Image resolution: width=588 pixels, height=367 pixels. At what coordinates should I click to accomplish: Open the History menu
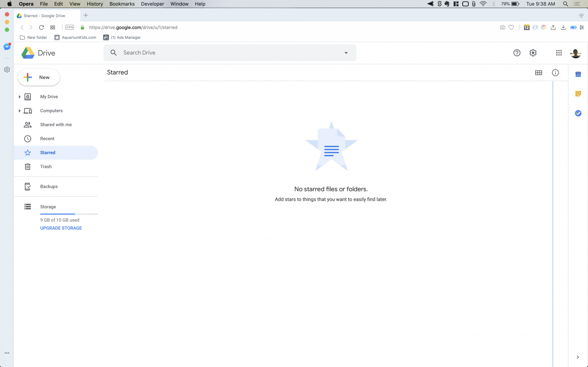click(x=95, y=4)
